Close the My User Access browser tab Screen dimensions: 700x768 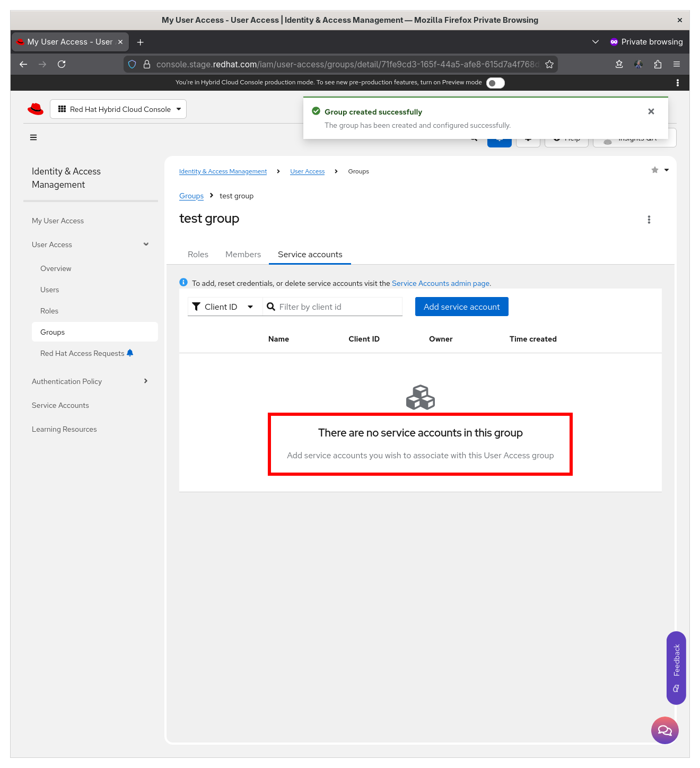(120, 42)
